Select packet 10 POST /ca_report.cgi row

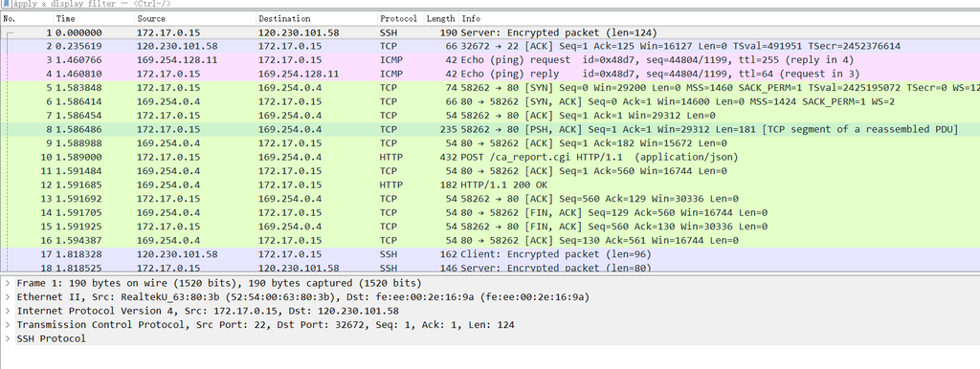click(490, 158)
